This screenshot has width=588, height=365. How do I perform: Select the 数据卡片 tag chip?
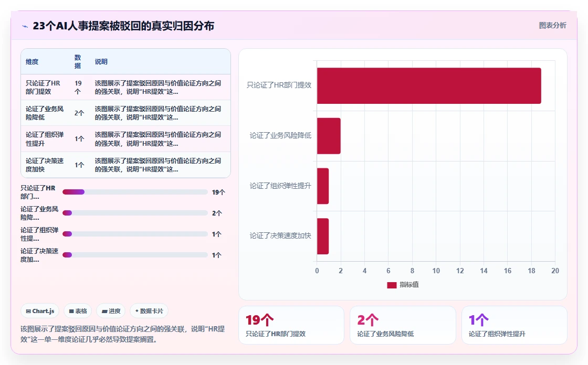(x=149, y=311)
